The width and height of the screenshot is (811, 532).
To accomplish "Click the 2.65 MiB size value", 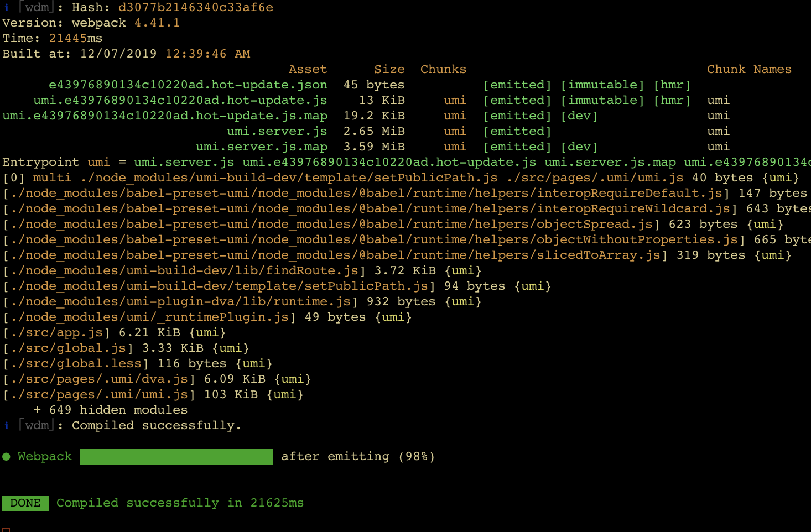I will pos(374,132).
